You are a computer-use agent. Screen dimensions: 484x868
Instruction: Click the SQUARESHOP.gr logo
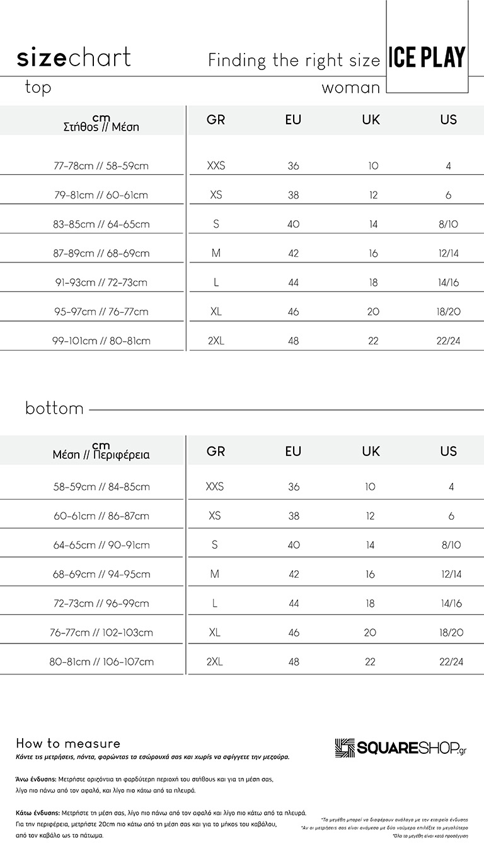(401, 748)
